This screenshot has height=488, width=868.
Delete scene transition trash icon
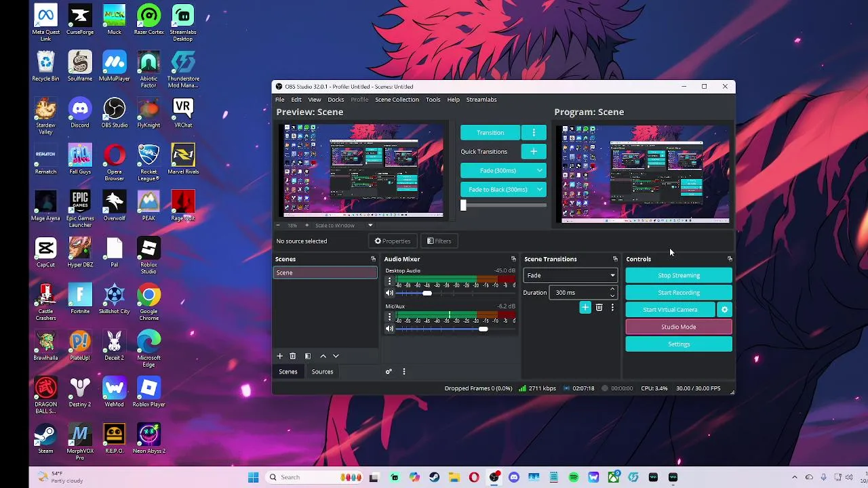click(599, 308)
